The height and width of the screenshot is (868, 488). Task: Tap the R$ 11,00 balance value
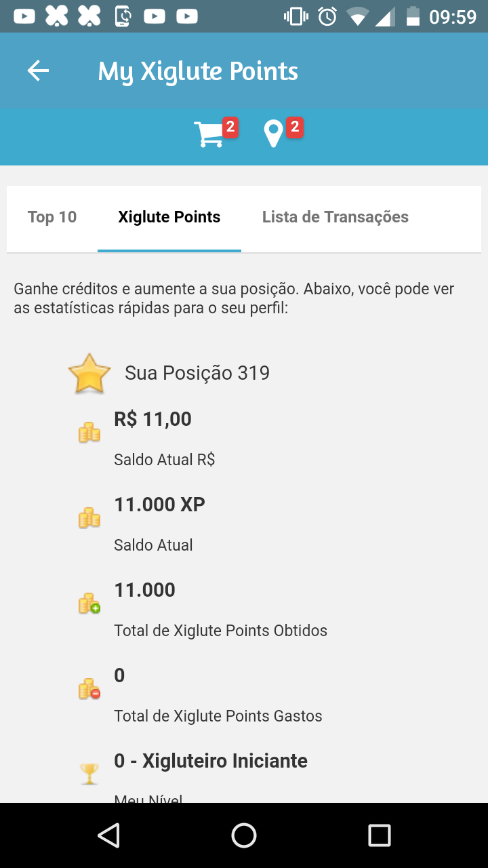pos(153,419)
